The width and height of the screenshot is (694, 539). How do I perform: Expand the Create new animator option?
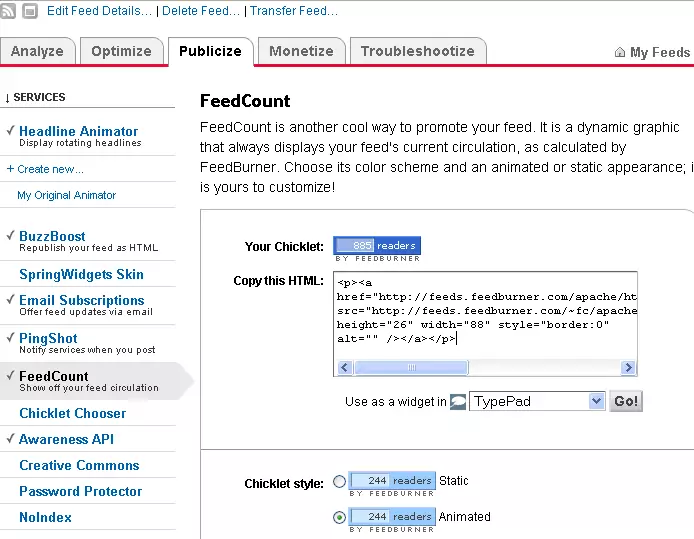coord(45,169)
